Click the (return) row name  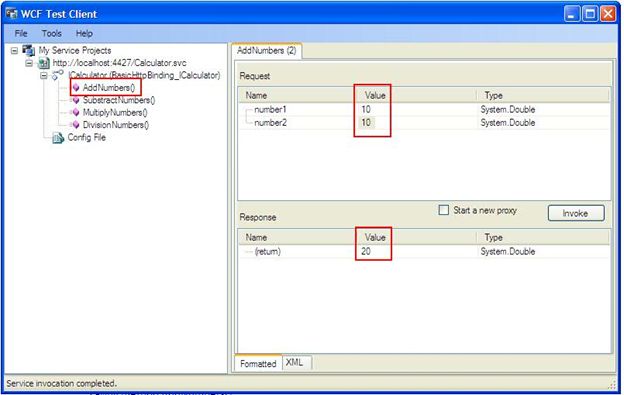pyautogui.click(x=267, y=251)
